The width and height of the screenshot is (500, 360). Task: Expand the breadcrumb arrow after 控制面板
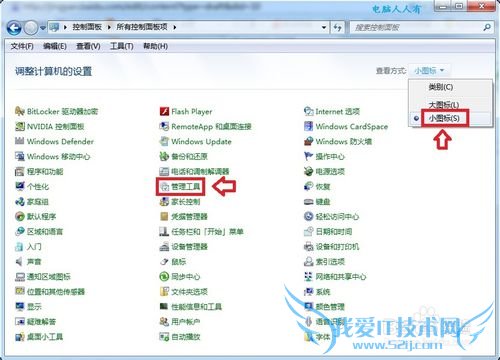click(109, 27)
